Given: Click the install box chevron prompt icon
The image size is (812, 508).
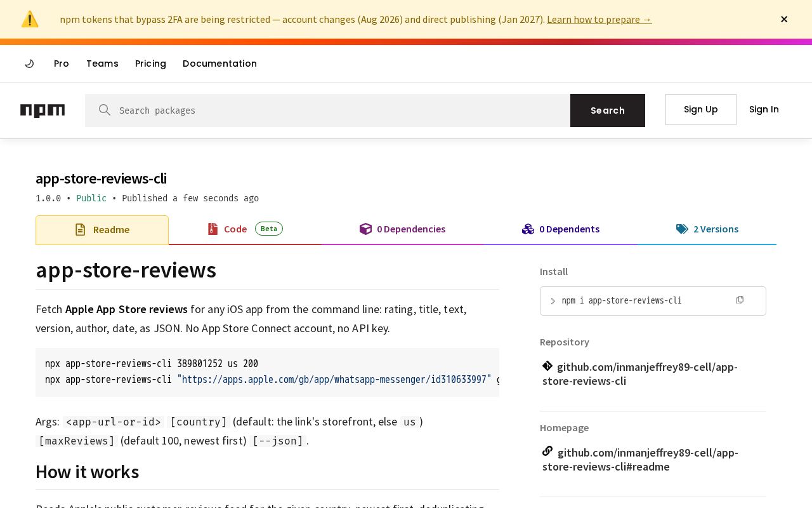Looking at the screenshot, I should pos(553,301).
